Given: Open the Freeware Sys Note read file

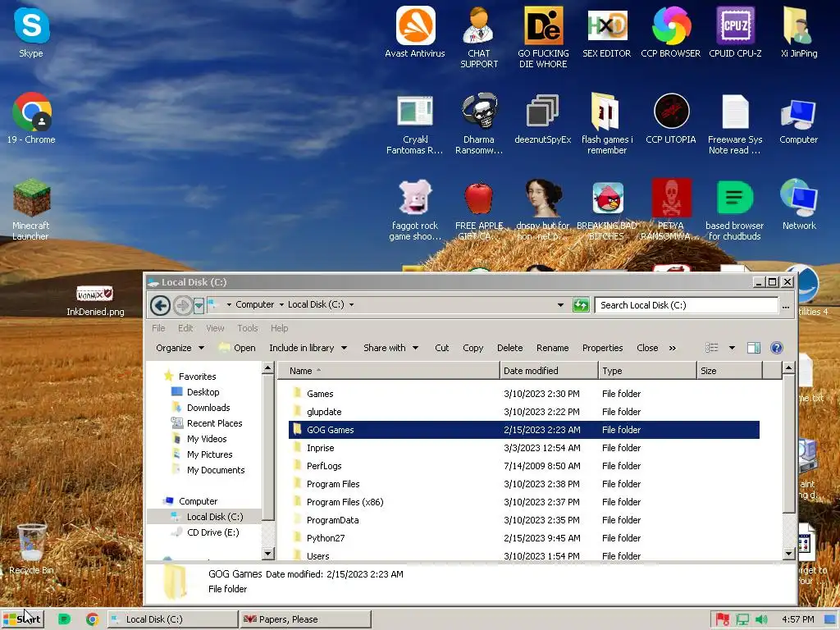Looking at the screenshot, I should pyautogui.click(x=735, y=125).
